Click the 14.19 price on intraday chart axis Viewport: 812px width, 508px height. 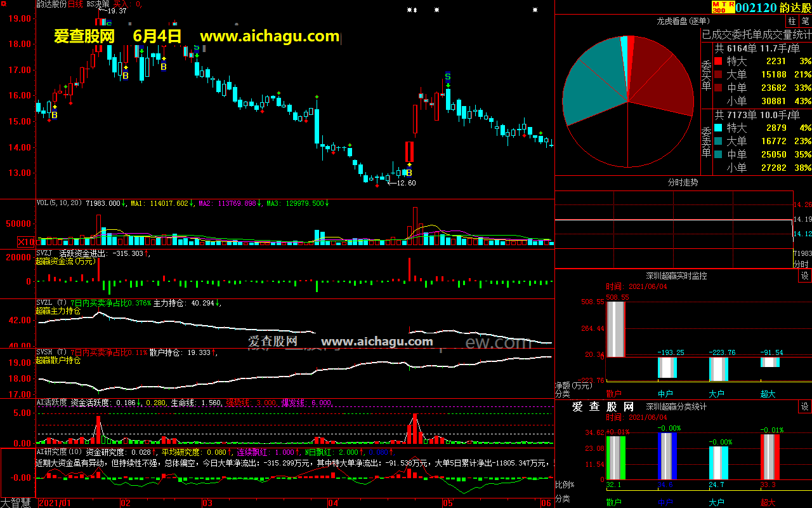(803, 219)
